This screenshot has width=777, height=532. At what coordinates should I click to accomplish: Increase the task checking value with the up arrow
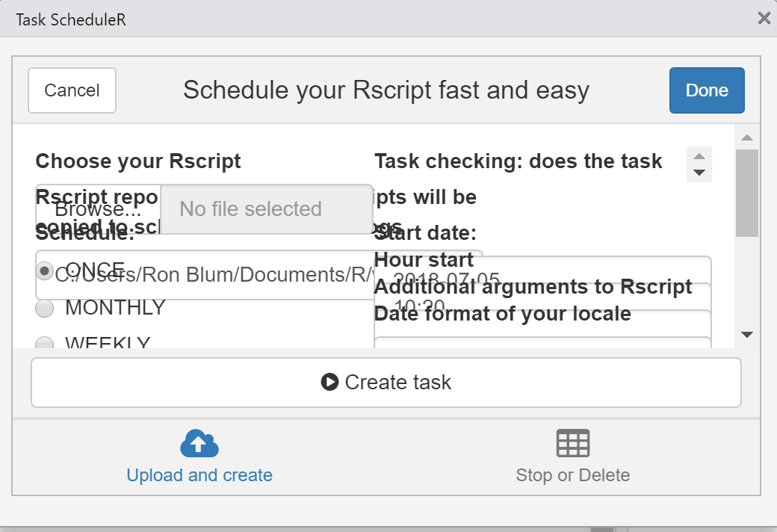(699, 155)
